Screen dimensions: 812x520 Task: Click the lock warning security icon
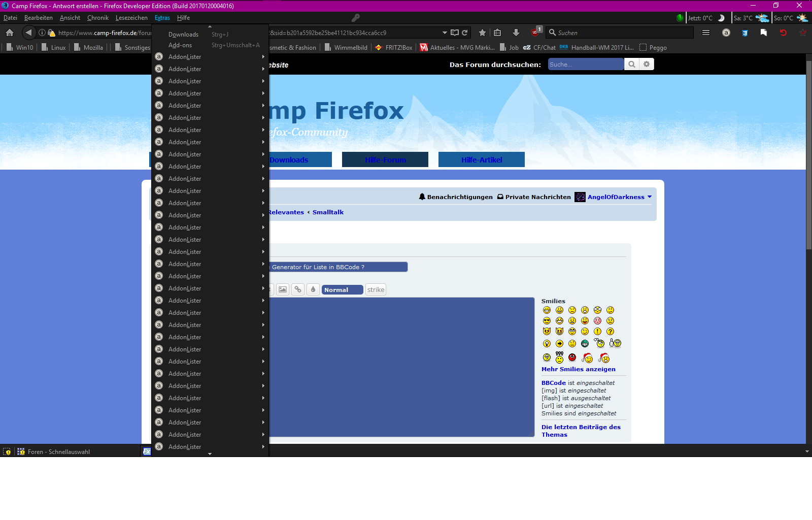tap(51, 33)
